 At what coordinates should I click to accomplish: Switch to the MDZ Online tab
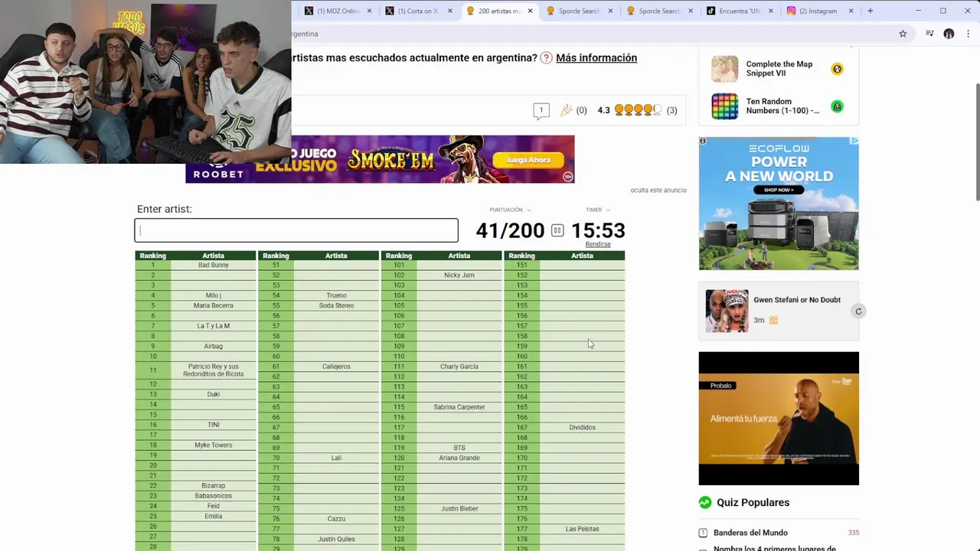coord(336,11)
